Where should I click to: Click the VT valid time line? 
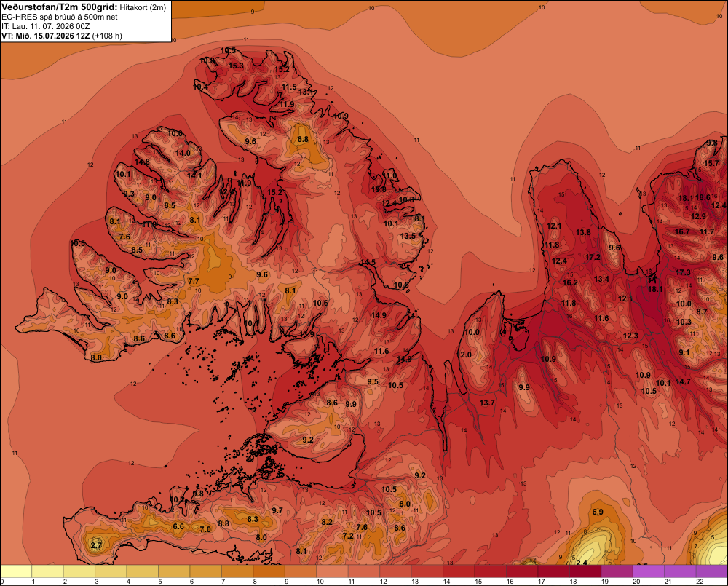click(x=62, y=36)
